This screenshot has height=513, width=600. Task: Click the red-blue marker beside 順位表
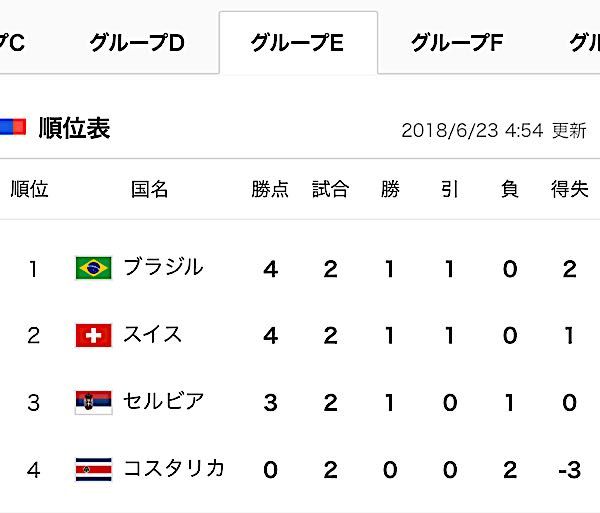coord(12,127)
